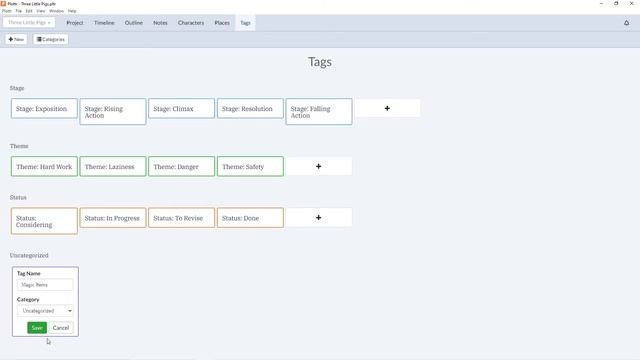Viewport: 640px width, 360px height.
Task: Switch to the Outline tab
Action: coord(133,23)
